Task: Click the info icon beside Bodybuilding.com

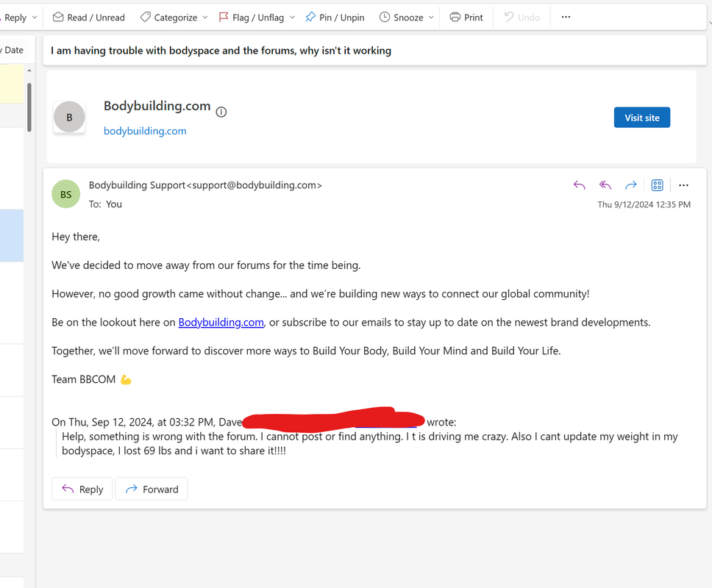Action: point(221,112)
